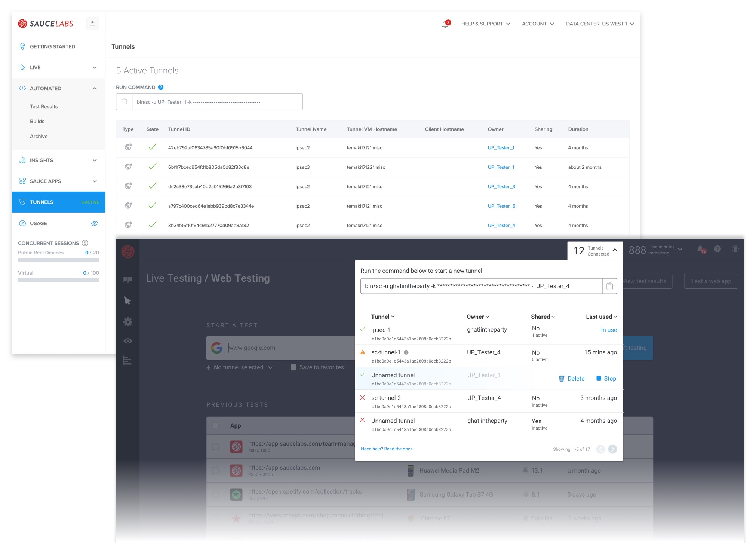Open the help question mark in dark header
Screen dimensions: 756x556
718,249
